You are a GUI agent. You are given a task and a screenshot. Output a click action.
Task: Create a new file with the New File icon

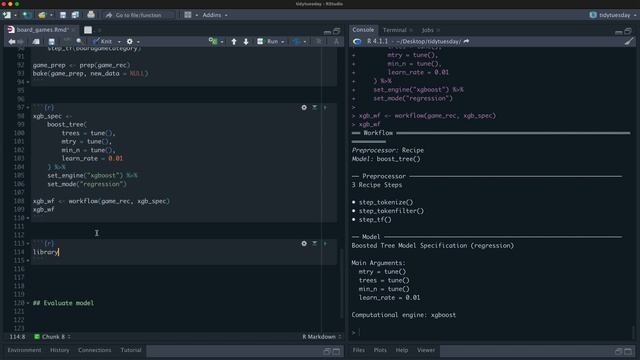coord(7,15)
